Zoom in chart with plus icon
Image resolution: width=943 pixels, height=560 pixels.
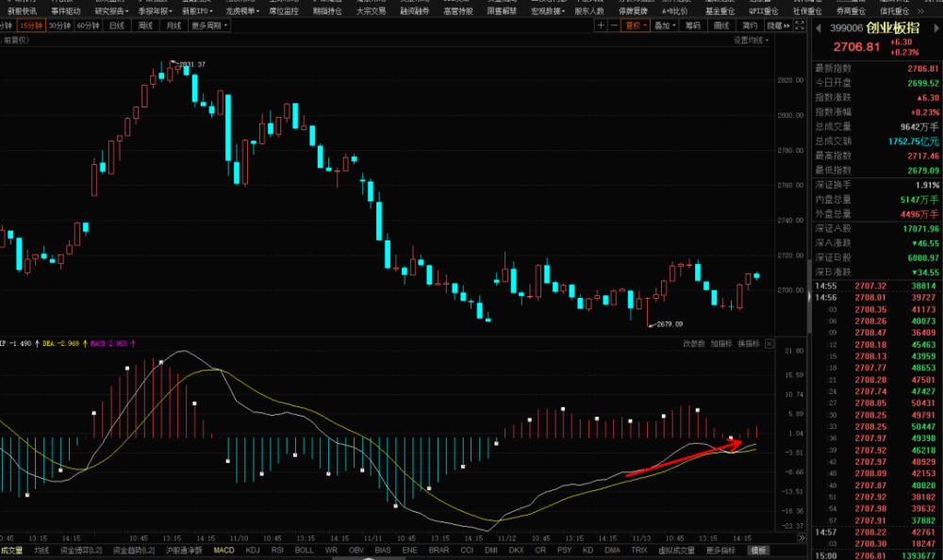point(600,25)
